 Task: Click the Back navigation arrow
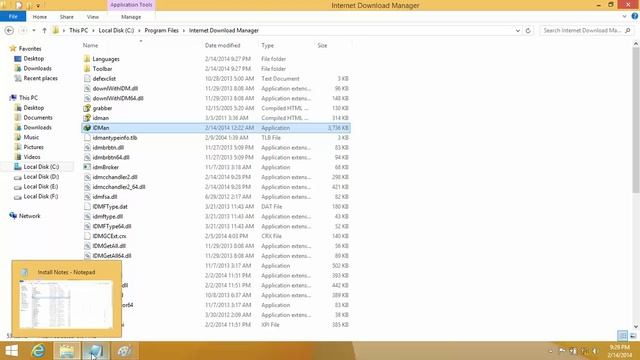(x=9, y=30)
